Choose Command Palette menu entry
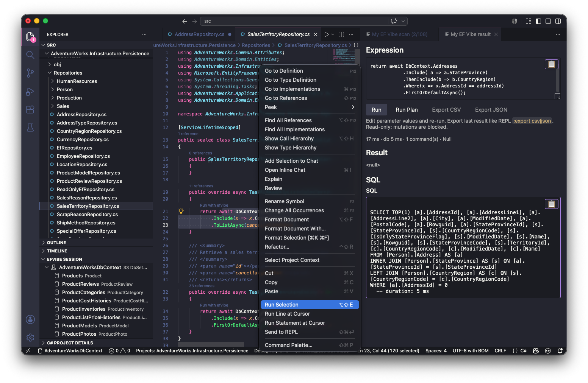 coord(310,345)
